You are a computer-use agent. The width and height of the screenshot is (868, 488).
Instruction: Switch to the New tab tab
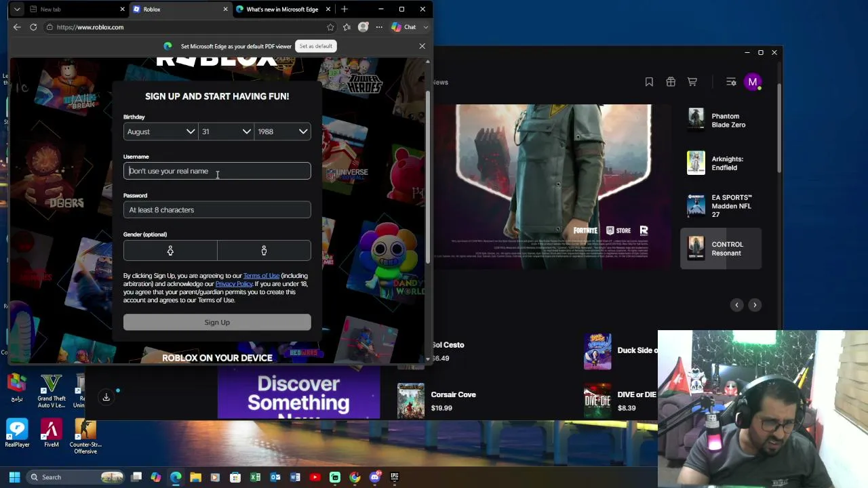77,9
